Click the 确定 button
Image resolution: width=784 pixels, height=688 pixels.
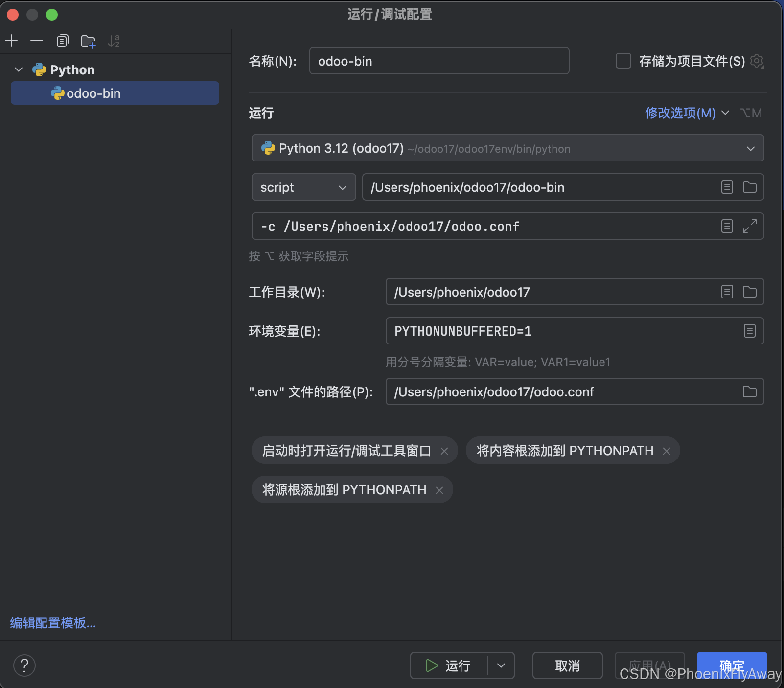[732, 665]
